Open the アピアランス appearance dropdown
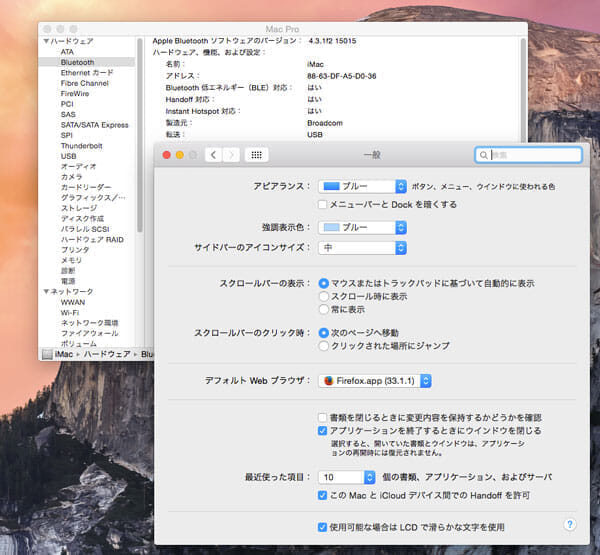The image size is (600, 555). [x=362, y=186]
